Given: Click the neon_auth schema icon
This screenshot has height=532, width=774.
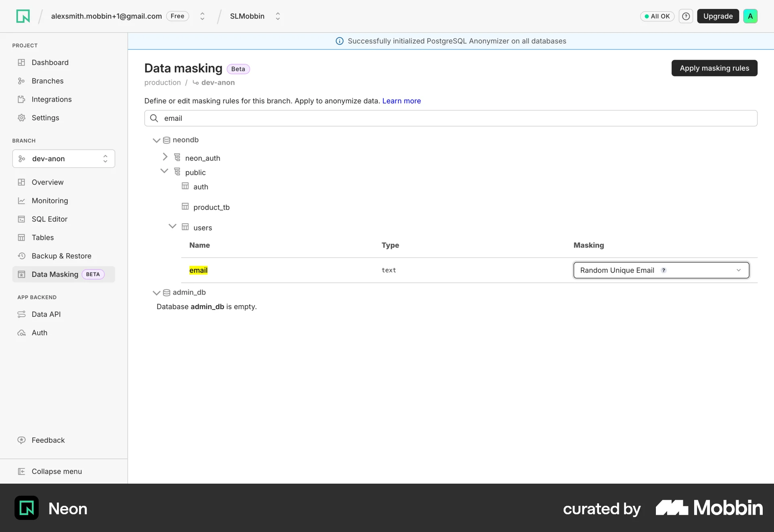Looking at the screenshot, I should click(177, 157).
